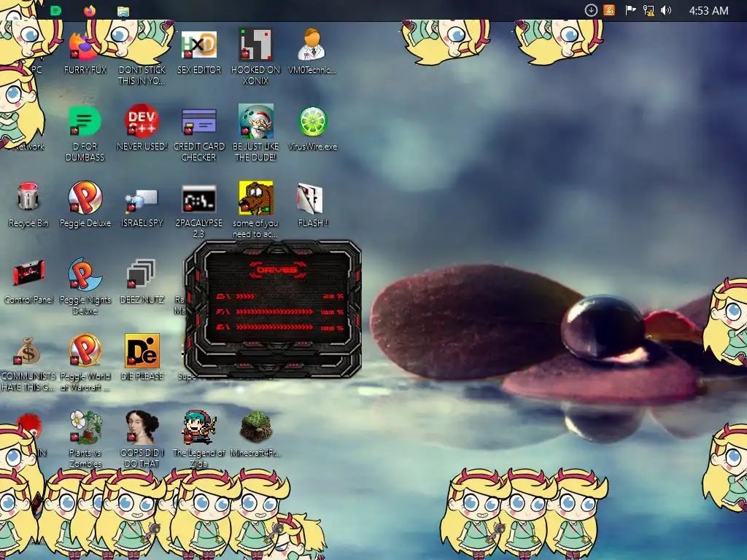This screenshot has width=747, height=560.
Task: Launch the SEX EDITOR hex editor icon
Action: [x=198, y=52]
